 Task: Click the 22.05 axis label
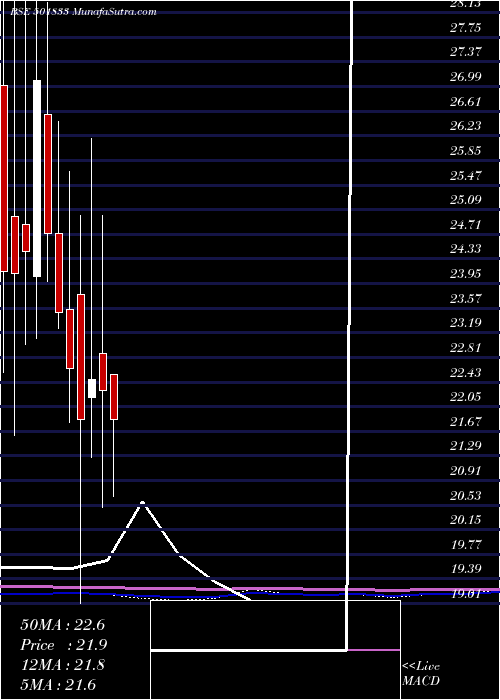[465, 397]
